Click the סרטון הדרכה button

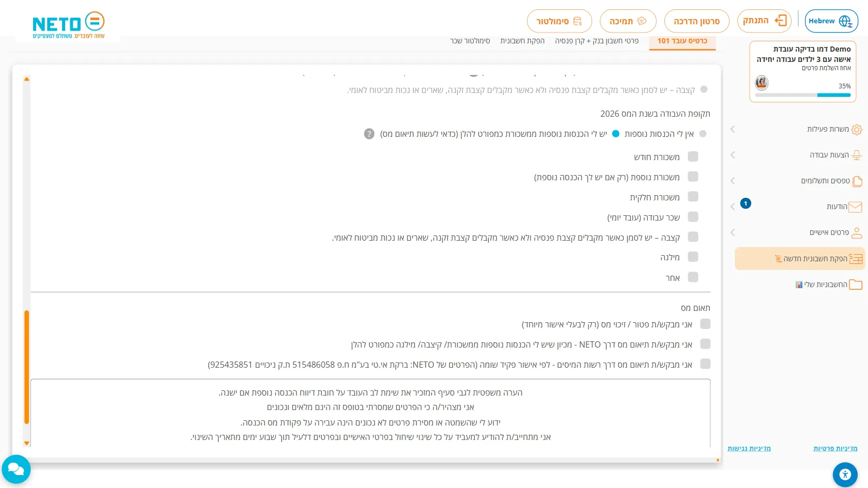(x=696, y=21)
